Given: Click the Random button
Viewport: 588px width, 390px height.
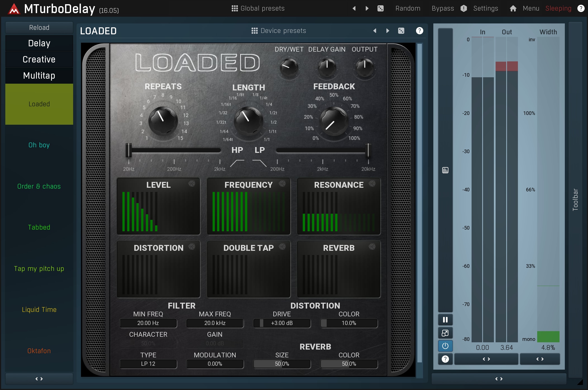Looking at the screenshot, I should coord(408,8).
